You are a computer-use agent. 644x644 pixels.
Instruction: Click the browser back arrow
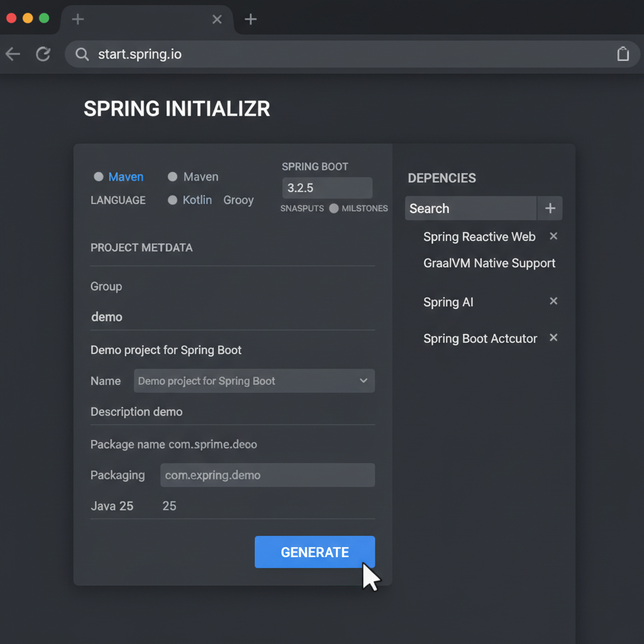[13, 54]
